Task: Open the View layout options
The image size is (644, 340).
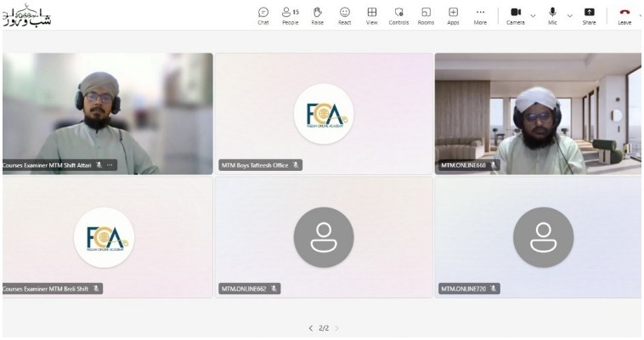Action: click(371, 15)
